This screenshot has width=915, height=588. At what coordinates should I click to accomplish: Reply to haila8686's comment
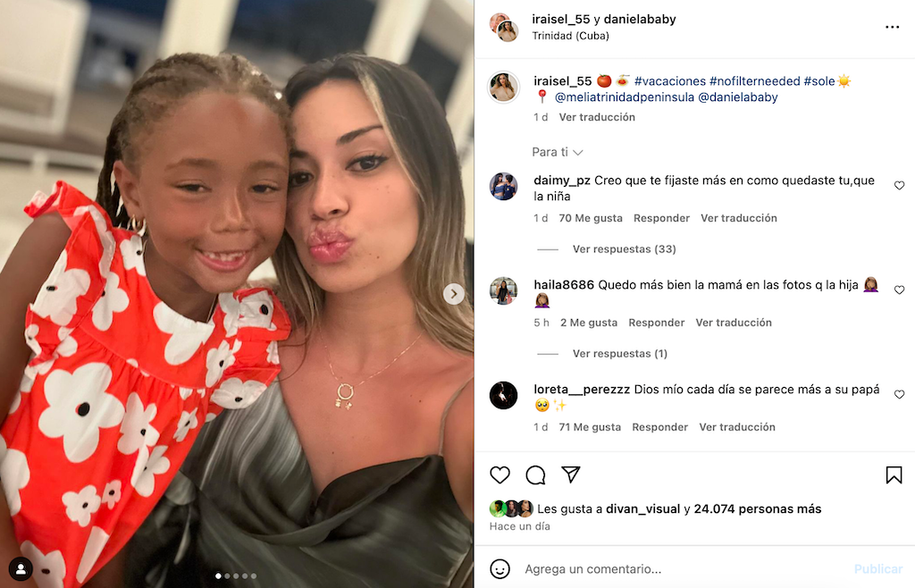(656, 323)
